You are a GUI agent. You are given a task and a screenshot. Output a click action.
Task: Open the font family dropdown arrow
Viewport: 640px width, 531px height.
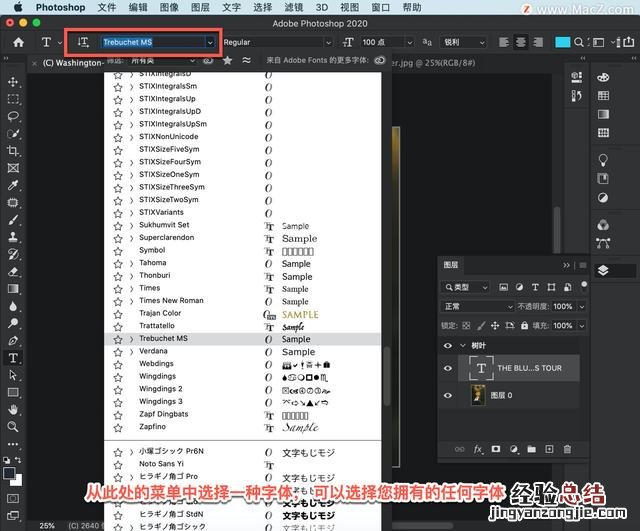(x=210, y=42)
